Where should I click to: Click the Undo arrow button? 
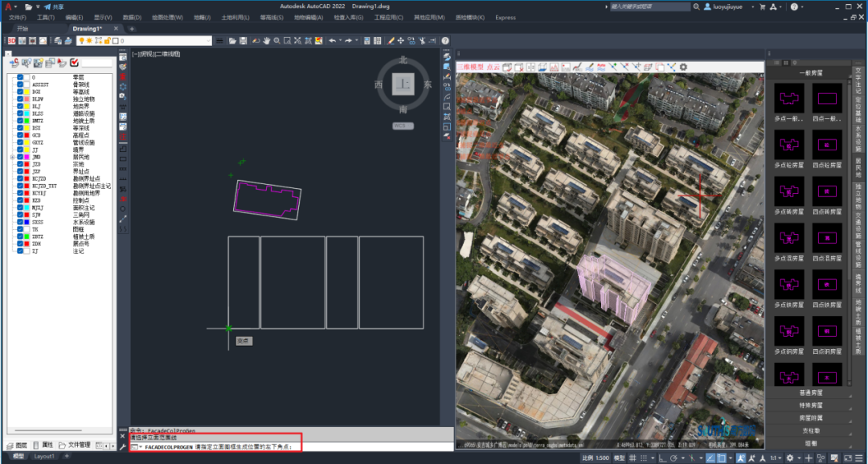point(332,40)
